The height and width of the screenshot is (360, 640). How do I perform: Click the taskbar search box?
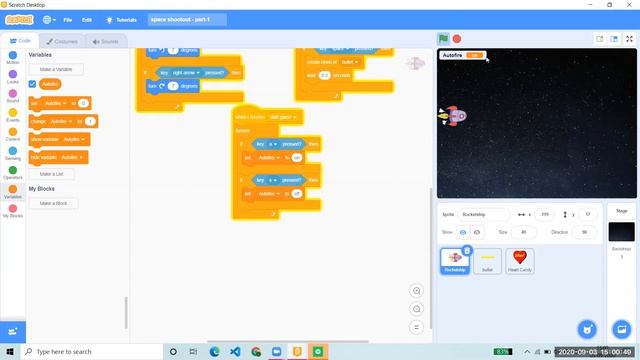[x=91, y=351]
